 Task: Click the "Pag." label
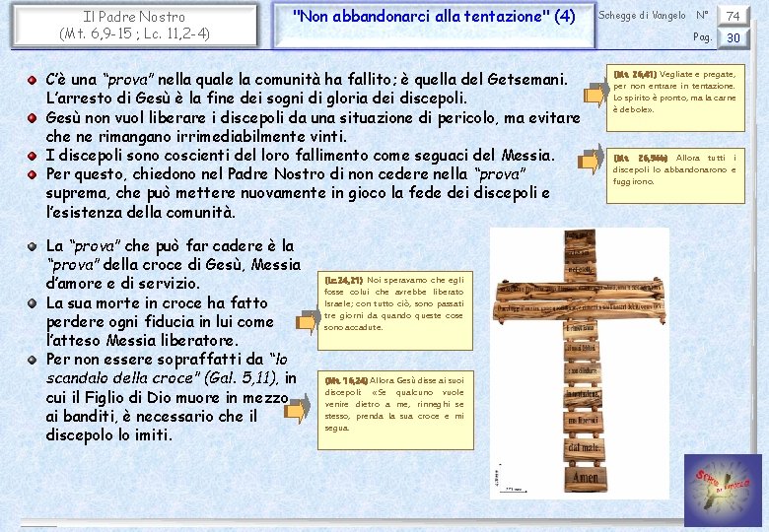tap(702, 37)
